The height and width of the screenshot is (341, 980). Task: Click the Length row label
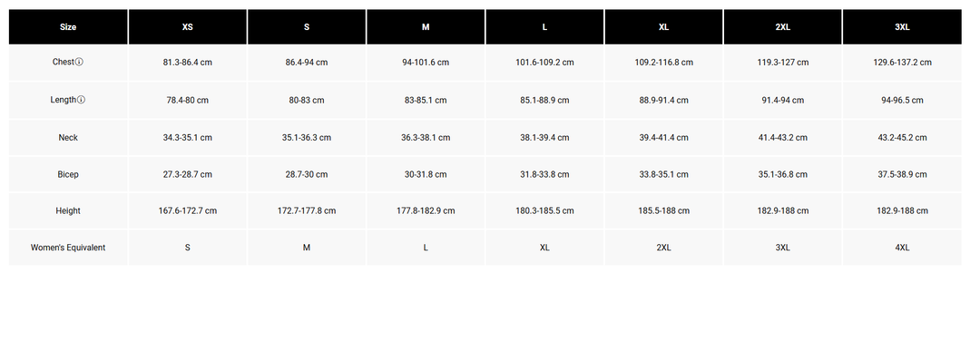click(64, 100)
